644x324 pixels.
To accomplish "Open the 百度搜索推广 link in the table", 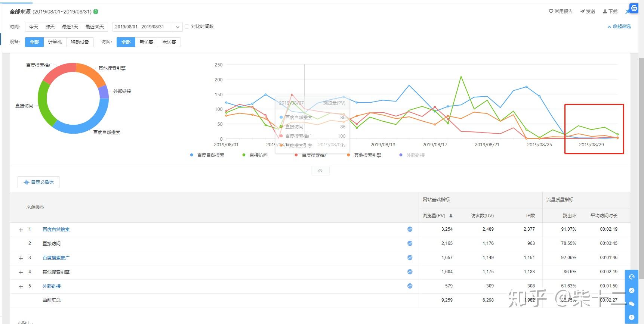I will click(56, 258).
